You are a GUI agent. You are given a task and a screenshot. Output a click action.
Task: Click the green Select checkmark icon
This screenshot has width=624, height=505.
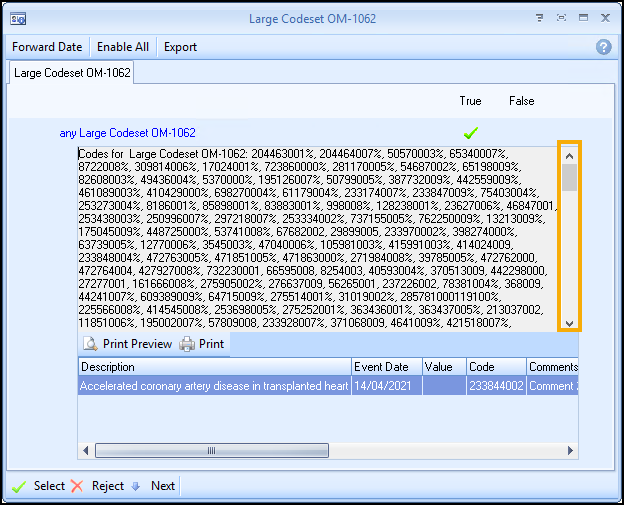pyautogui.click(x=18, y=486)
